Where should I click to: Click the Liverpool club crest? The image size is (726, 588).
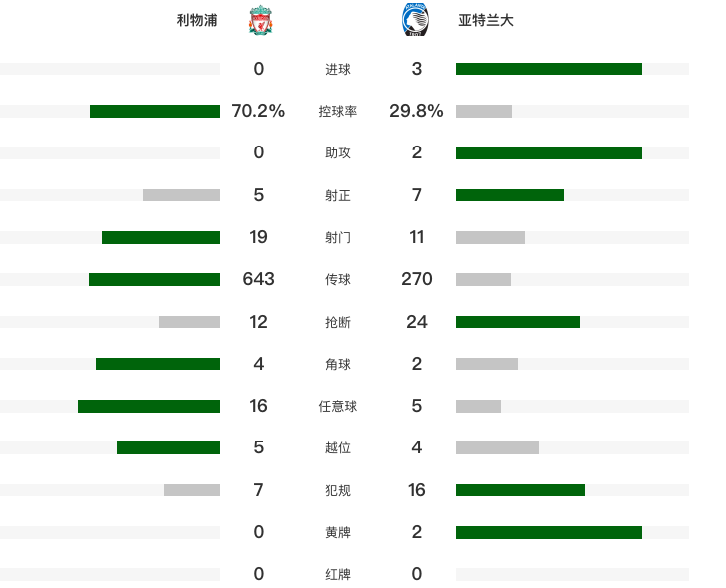coord(260,20)
